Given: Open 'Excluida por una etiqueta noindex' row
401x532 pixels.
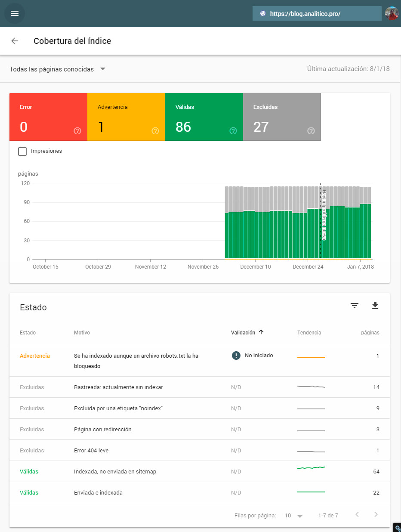Looking at the screenshot, I should pyautogui.click(x=200, y=408).
